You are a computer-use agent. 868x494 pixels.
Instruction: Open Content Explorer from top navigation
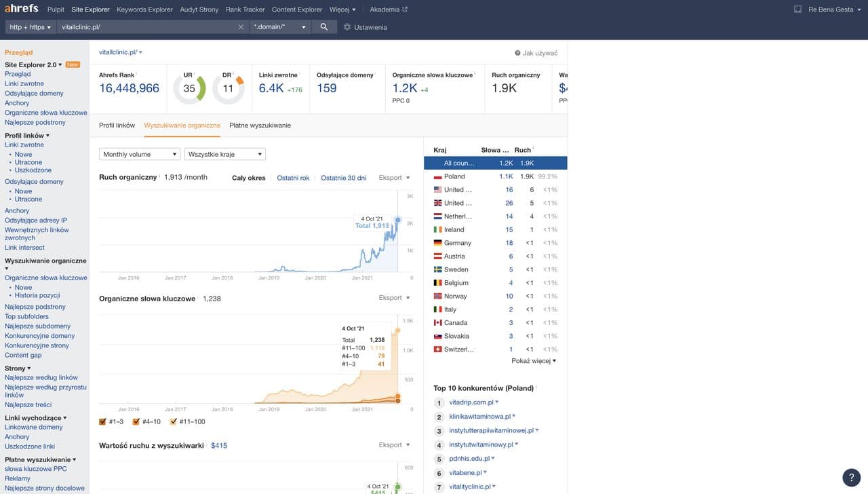click(x=297, y=9)
